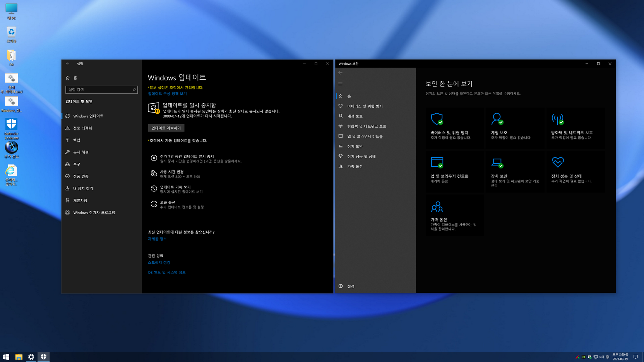The width and height of the screenshot is (644, 362).
Task: Click the volume speaker icon in tray
Action: point(601,357)
